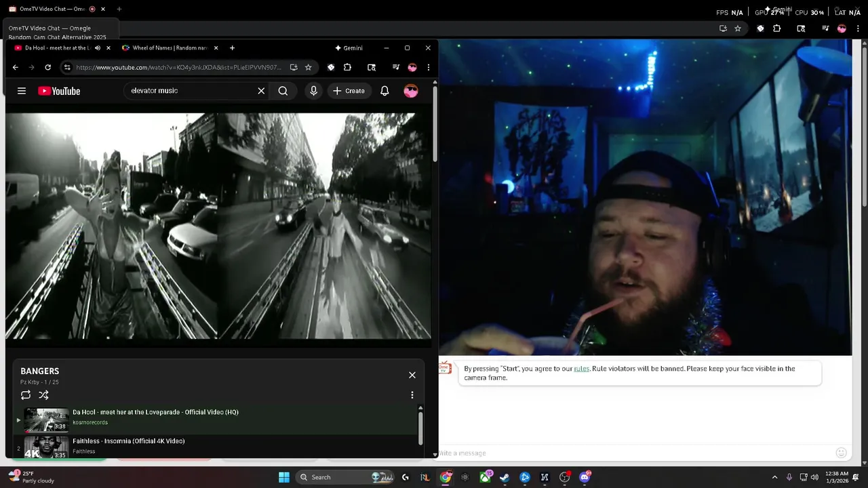Click the Windows taskbar Search box

tap(347, 477)
